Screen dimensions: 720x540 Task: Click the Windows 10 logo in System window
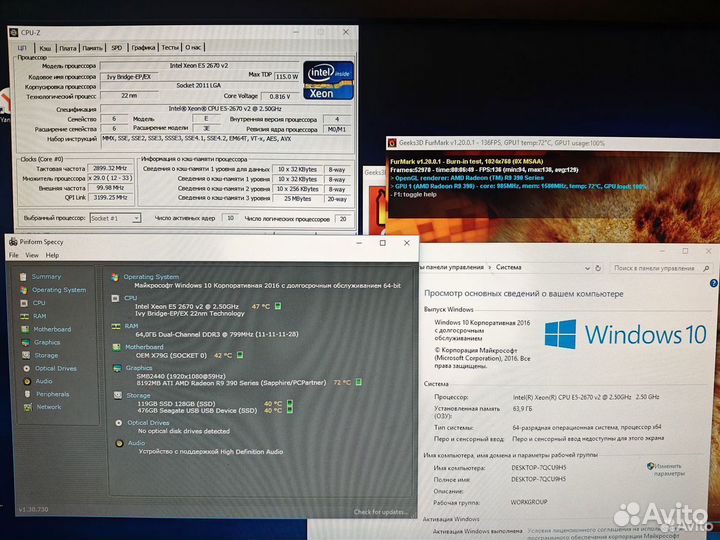click(x=626, y=334)
